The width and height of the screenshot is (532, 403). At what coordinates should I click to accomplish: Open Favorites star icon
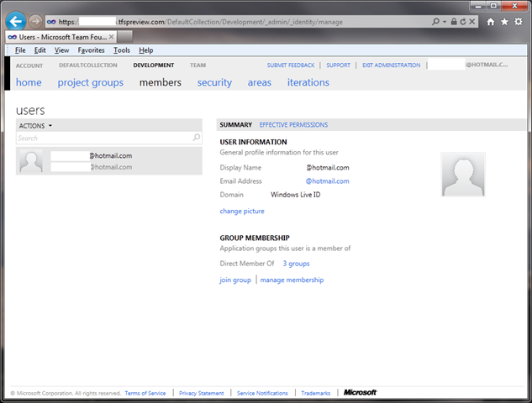pos(504,21)
